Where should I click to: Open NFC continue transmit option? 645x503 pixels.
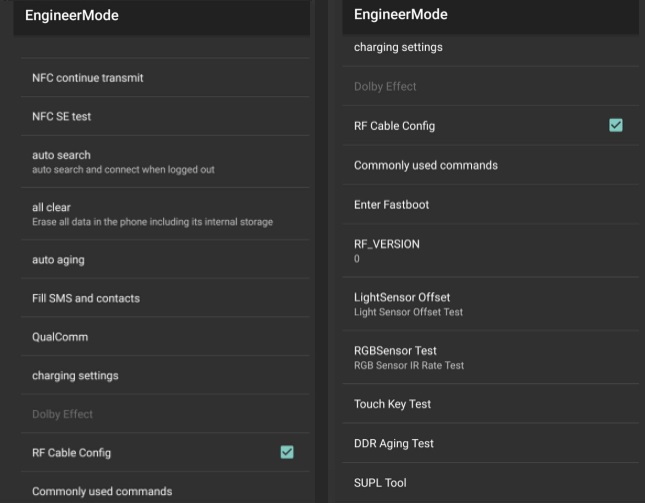(x=165, y=78)
